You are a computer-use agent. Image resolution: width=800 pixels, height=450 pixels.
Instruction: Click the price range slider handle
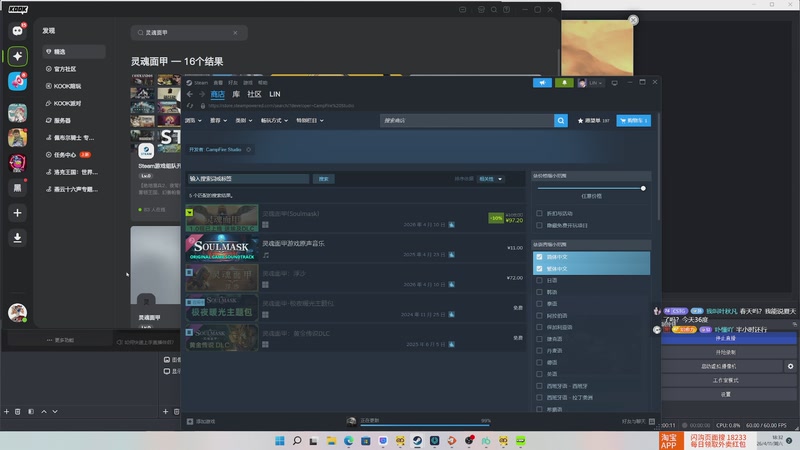point(643,188)
